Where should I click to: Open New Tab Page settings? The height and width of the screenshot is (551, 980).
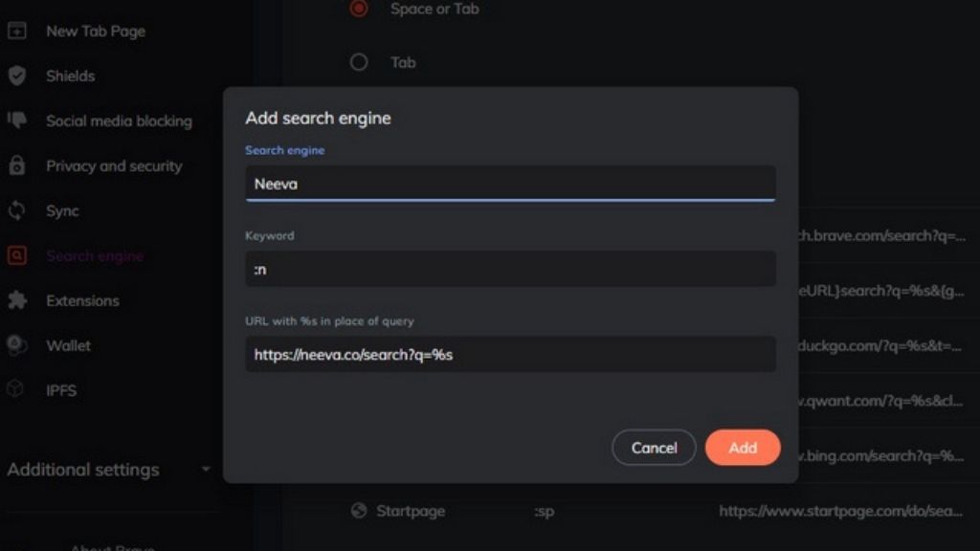pyautogui.click(x=95, y=32)
